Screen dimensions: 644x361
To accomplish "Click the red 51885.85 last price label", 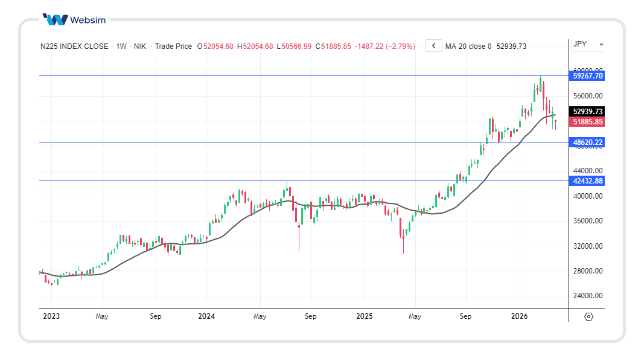I will [587, 122].
